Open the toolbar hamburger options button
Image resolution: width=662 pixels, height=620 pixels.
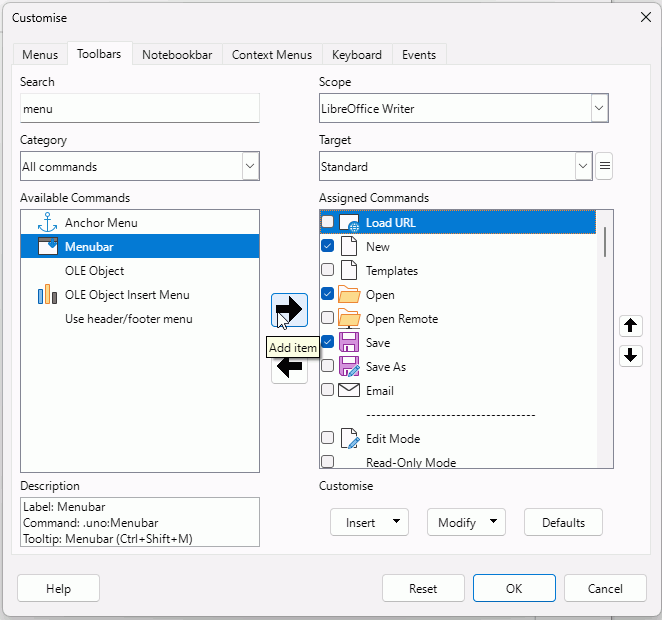point(604,167)
